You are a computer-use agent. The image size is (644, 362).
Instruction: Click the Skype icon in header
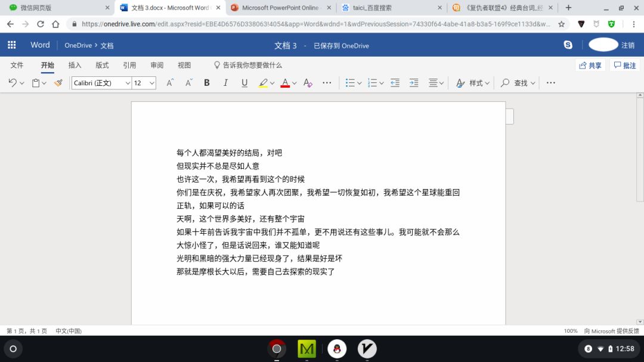568,45
